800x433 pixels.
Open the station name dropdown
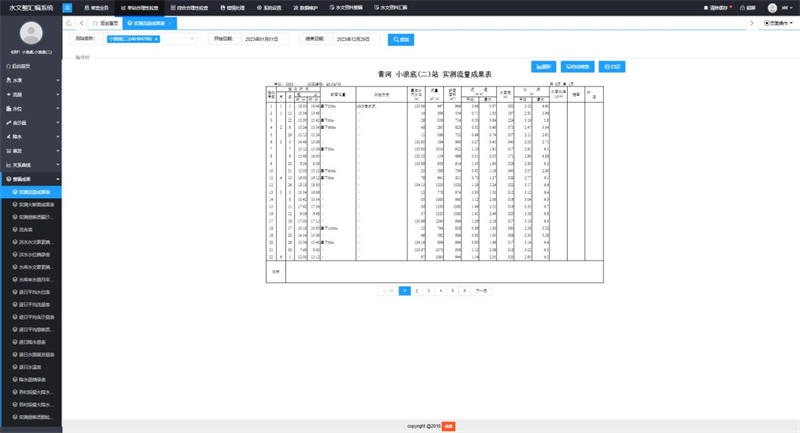click(x=192, y=39)
